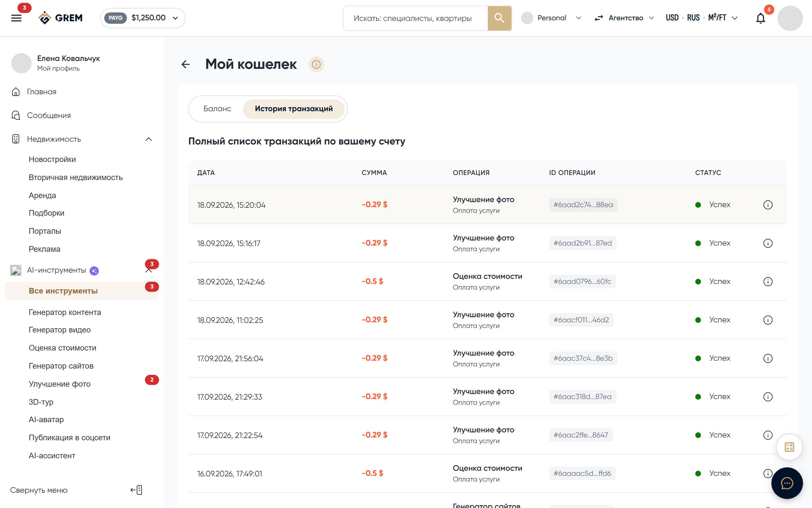Open details icon for transaction 21:29:33
This screenshot has height=508, width=812.
point(768,397)
